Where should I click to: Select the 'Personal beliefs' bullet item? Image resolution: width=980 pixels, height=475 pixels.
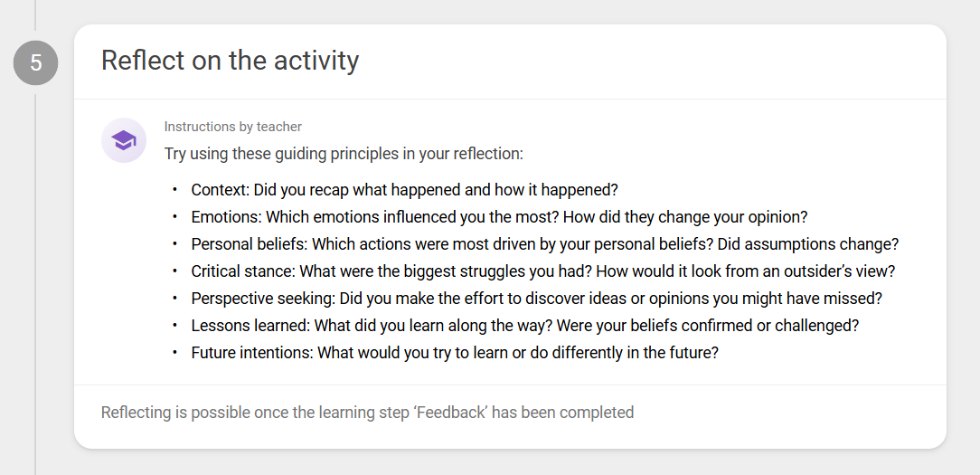545,244
